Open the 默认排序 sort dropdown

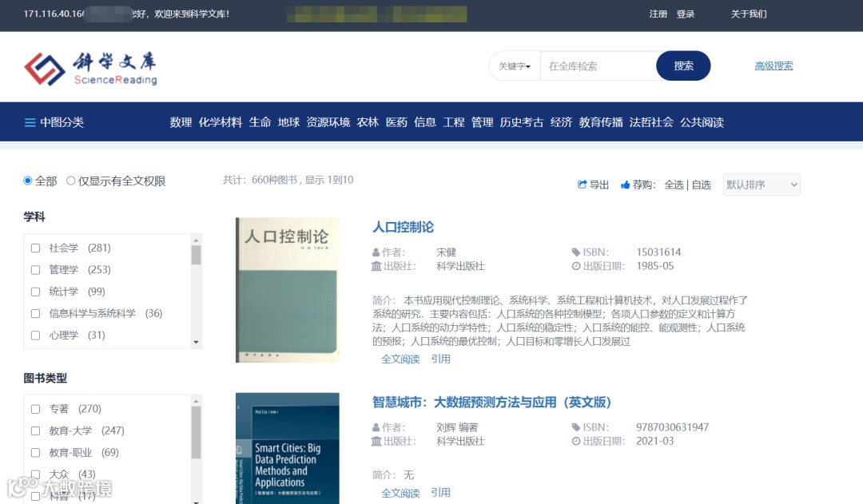[762, 185]
